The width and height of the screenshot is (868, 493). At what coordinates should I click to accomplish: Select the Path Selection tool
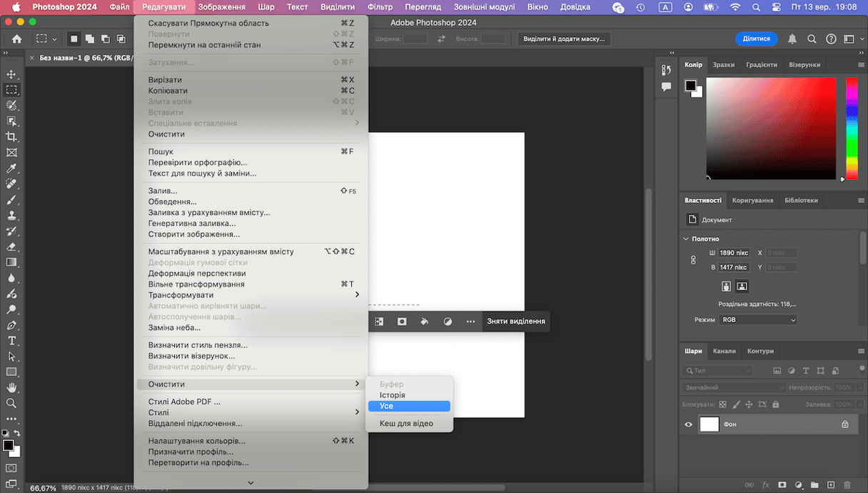(x=11, y=356)
